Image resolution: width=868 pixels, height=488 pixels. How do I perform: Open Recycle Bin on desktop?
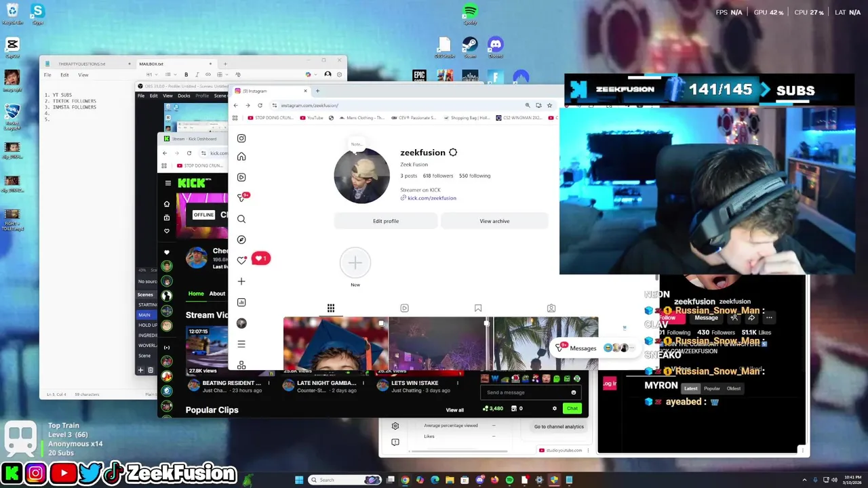[x=12, y=14]
